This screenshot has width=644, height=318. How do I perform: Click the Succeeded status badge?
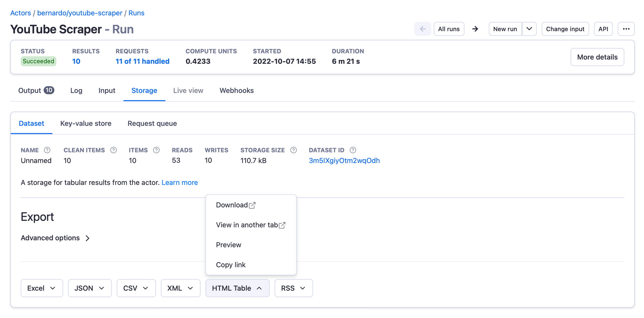pyautogui.click(x=39, y=61)
